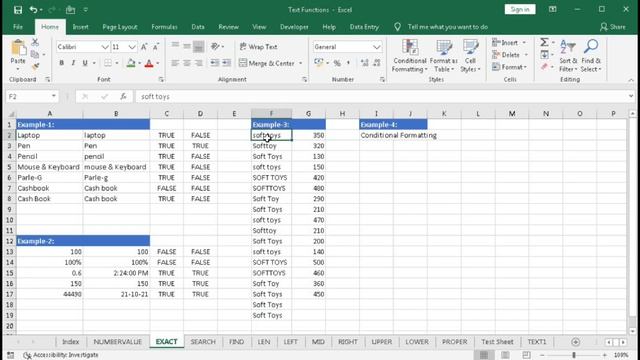Click the Increase Decimal icon

pos(364,63)
